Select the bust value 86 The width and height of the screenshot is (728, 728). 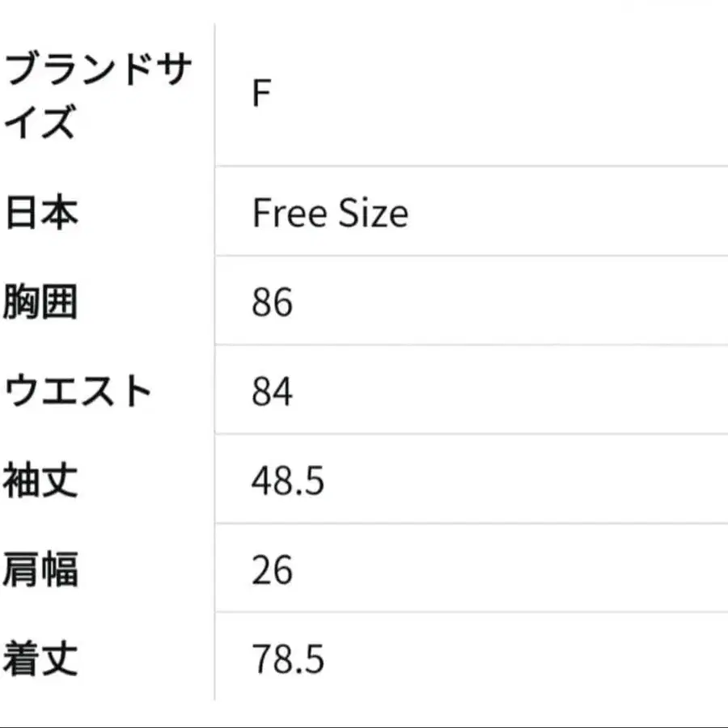point(272,303)
